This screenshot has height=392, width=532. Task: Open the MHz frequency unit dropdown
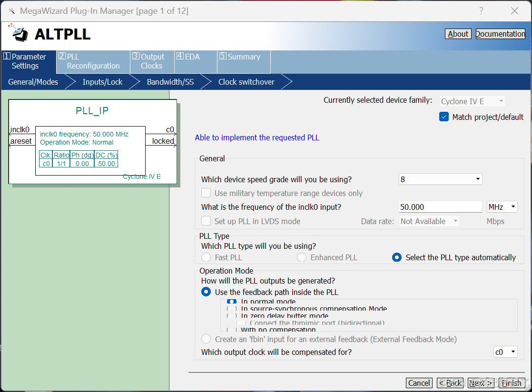point(502,207)
